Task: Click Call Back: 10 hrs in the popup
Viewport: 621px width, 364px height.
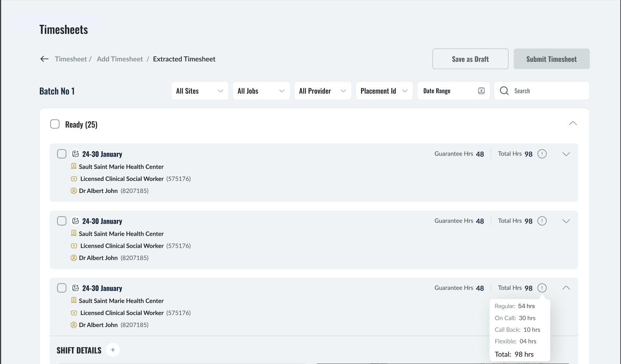Action: click(517, 330)
